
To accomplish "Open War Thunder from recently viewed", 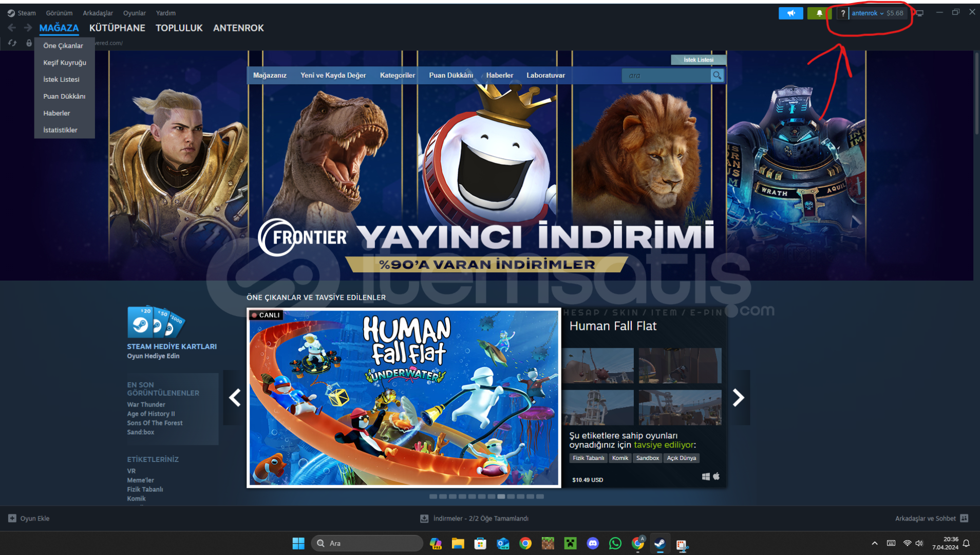I will point(146,404).
